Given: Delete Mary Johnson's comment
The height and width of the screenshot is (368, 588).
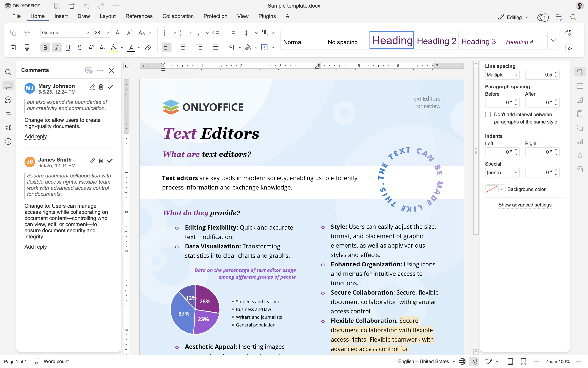Looking at the screenshot, I should [101, 87].
